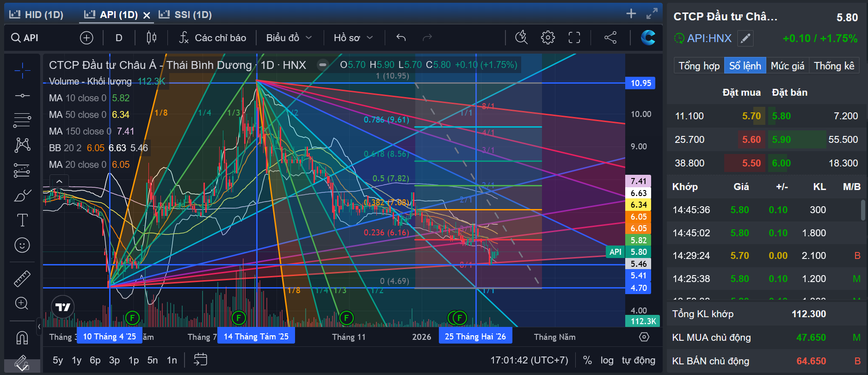
Task: Open the Tổng hợp tab
Action: point(699,66)
